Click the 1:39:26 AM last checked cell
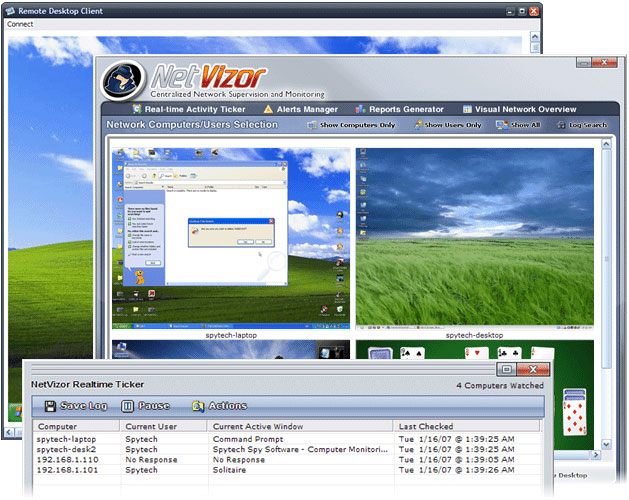Image resolution: width=629 pixels, height=500 pixels. (457, 470)
